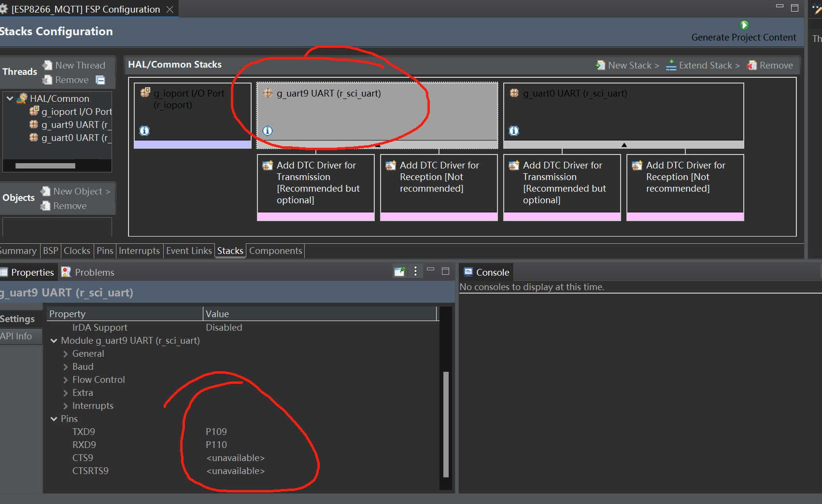Click the Extend Stack icon
This screenshot has height=504, width=822.
[x=671, y=65]
